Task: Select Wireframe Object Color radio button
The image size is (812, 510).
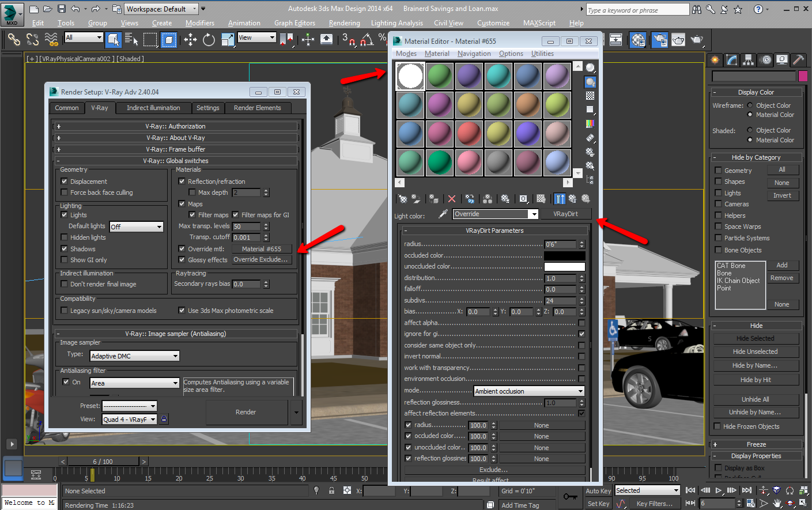Action: pyautogui.click(x=750, y=105)
